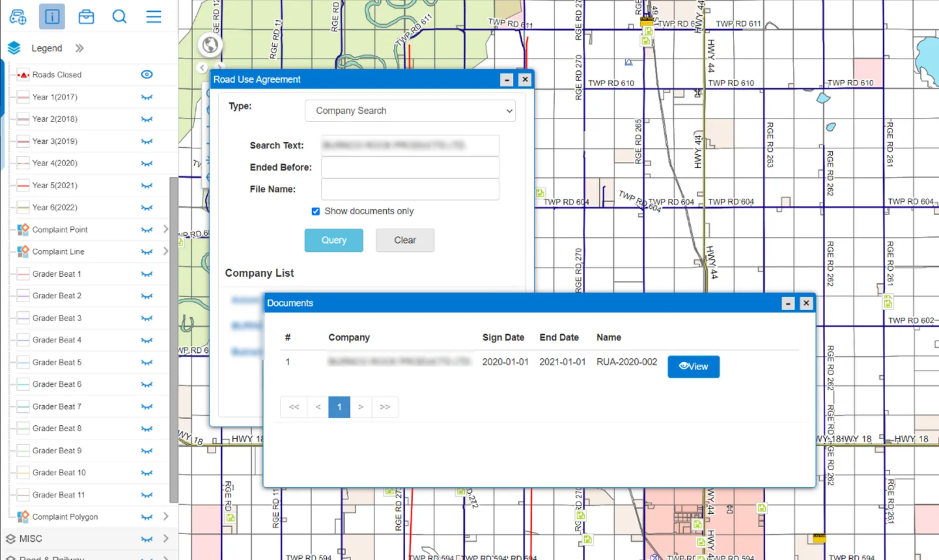
Task: Click the Grader Beat 10 color swatch
Action: [x=23, y=473]
